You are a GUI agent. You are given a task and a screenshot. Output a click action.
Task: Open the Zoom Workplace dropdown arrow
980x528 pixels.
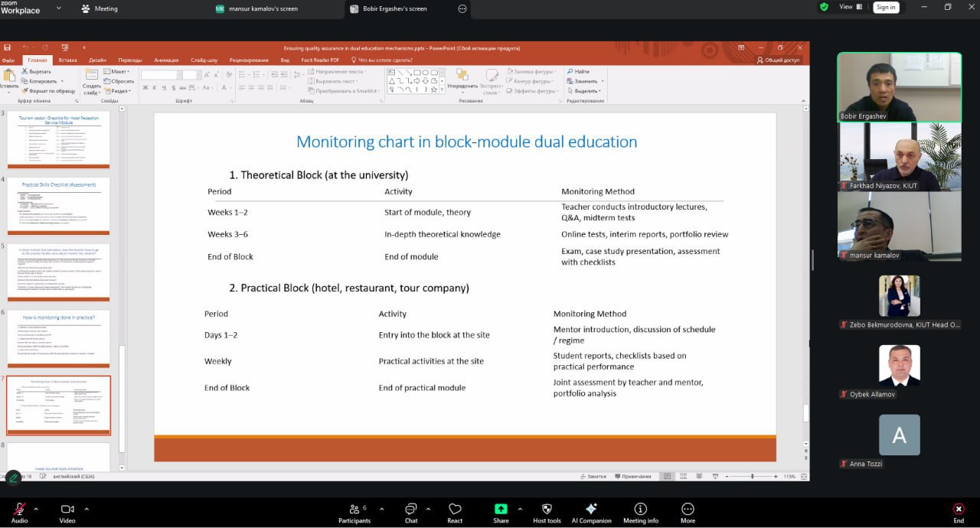[59, 8]
